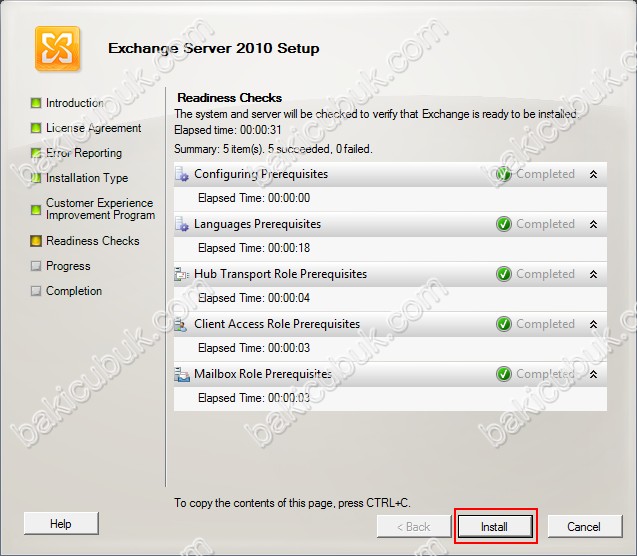637x556 pixels.
Task: Click the Mailbox Role Prerequisites title
Action: pyautogui.click(x=263, y=374)
